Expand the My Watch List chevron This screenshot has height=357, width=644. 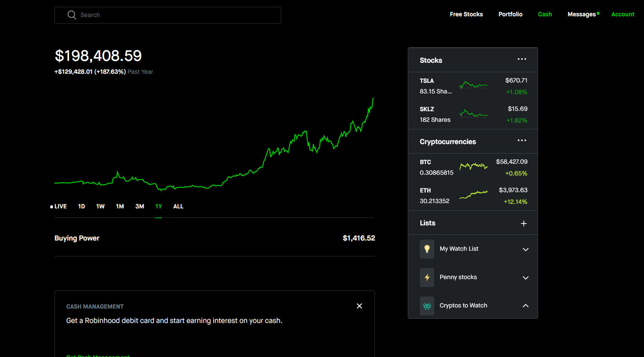[x=525, y=249]
